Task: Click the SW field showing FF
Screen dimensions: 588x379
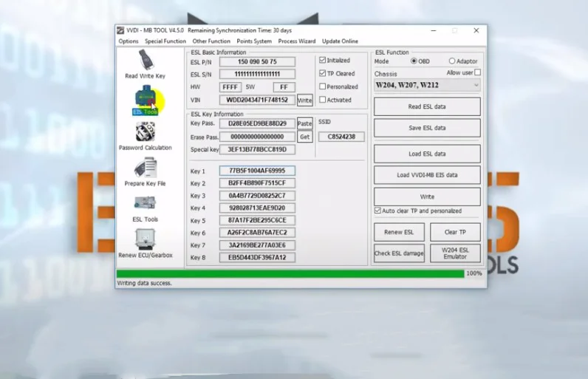Action: tap(284, 87)
